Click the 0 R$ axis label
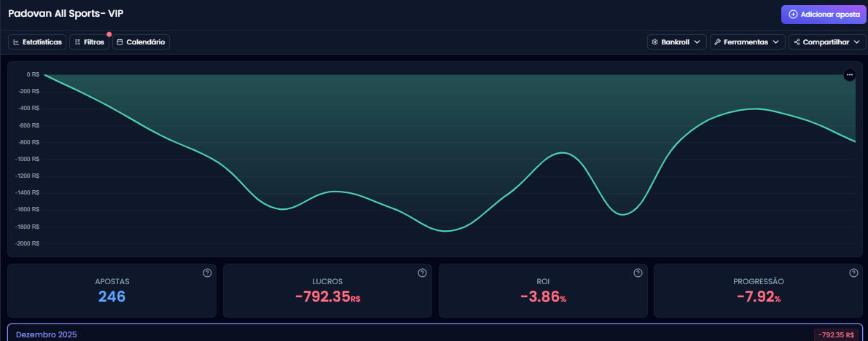The image size is (868, 341). (x=33, y=74)
